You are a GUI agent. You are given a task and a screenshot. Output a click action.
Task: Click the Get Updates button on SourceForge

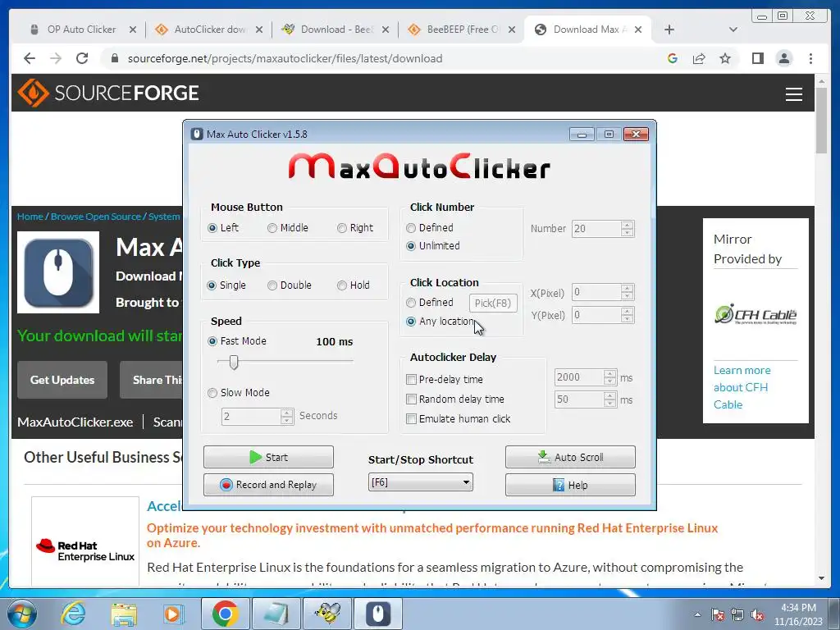[62, 380]
